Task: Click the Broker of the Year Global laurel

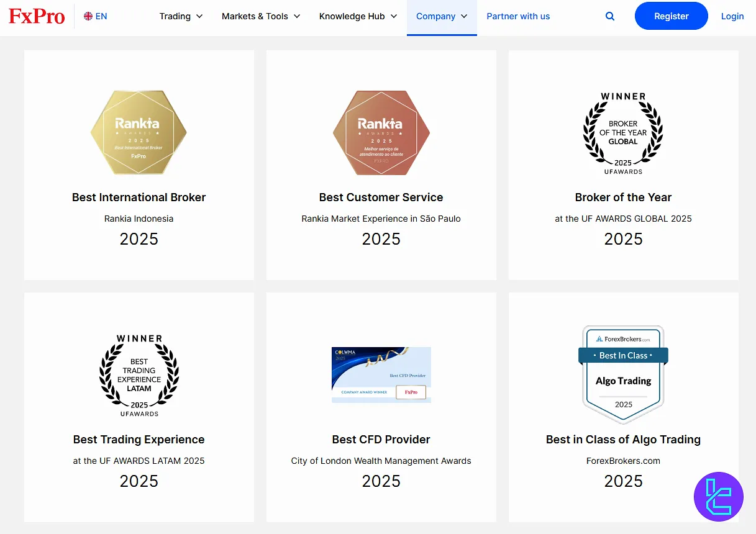Action: click(623, 133)
